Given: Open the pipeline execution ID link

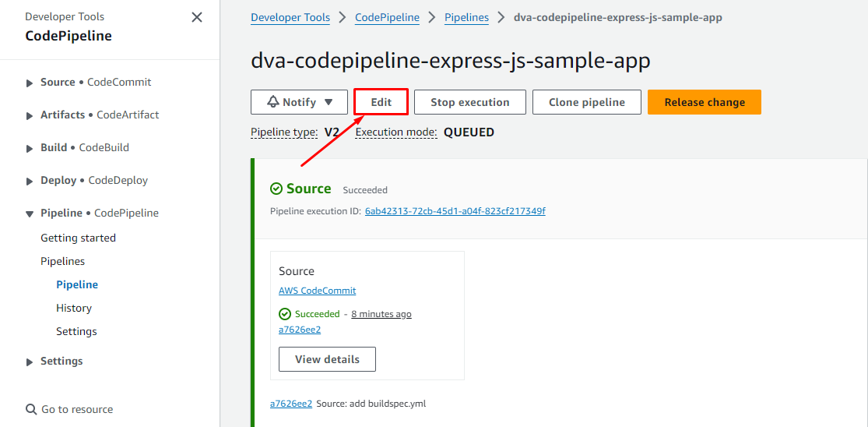Looking at the screenshot, I should [x=455, y=210].
